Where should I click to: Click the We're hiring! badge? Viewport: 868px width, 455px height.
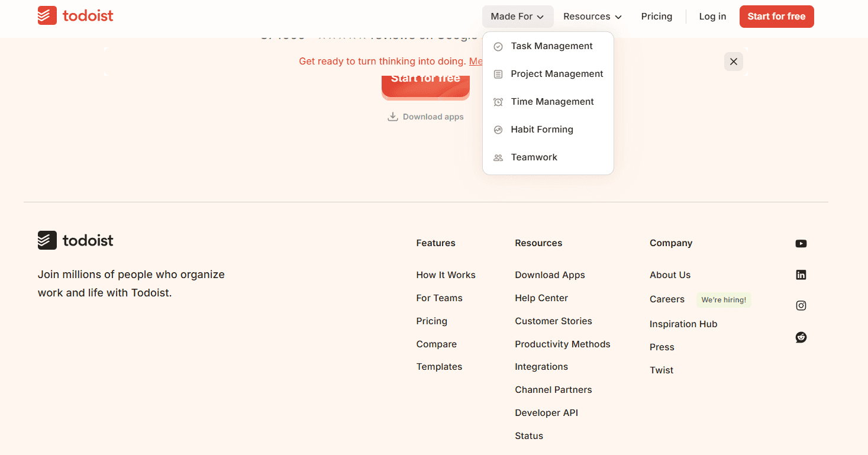point(724,300)
